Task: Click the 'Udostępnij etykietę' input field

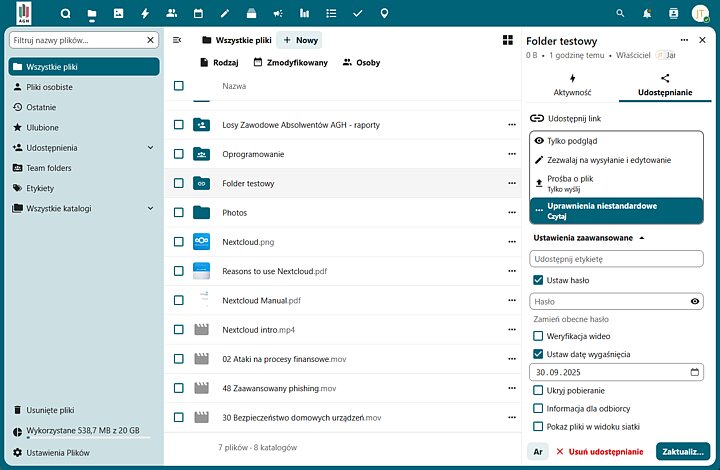Action: tap(615, 259)
